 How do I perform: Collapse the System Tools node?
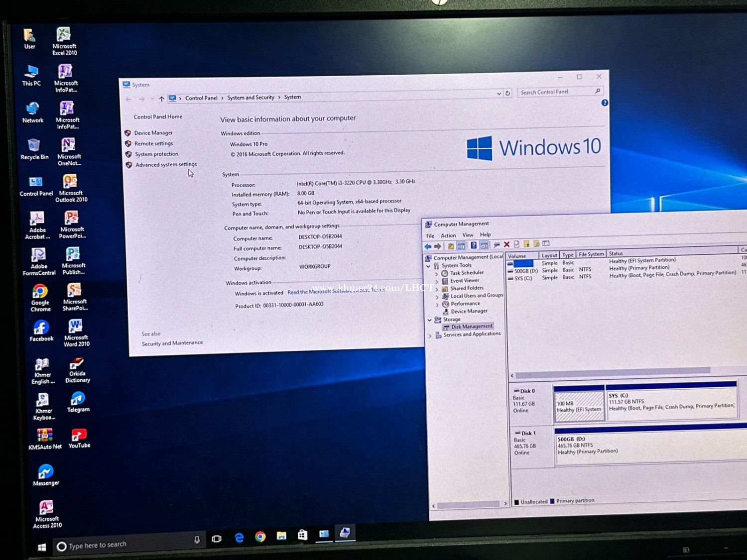(x=428, y=266)
